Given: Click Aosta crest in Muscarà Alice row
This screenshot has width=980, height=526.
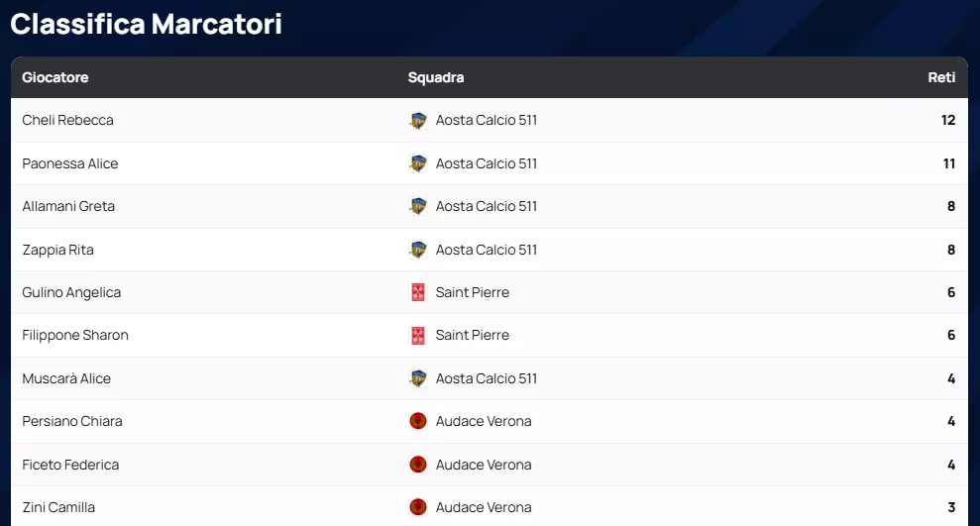Looking at the screenshot, I should click(417, 378).
